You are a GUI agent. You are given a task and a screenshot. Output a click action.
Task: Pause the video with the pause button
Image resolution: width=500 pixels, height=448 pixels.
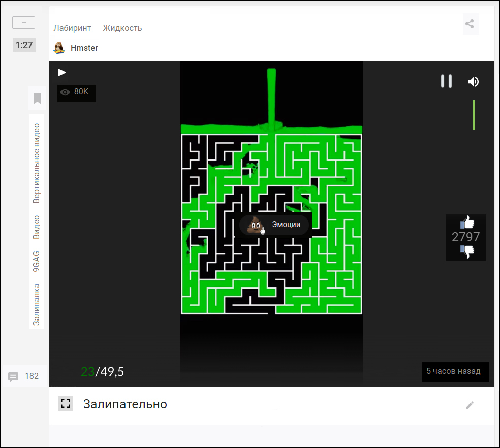tap(446, 81)
